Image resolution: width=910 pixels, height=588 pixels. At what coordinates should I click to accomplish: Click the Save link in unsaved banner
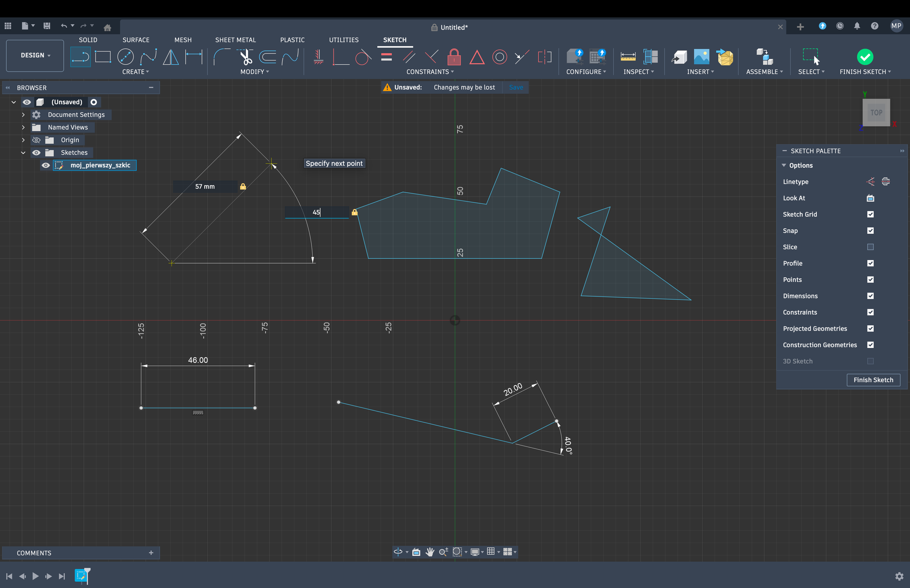tap(516, 87)
